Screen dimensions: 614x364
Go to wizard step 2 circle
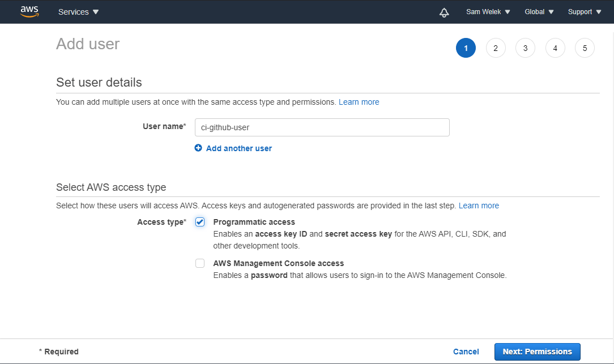(496, 48)
